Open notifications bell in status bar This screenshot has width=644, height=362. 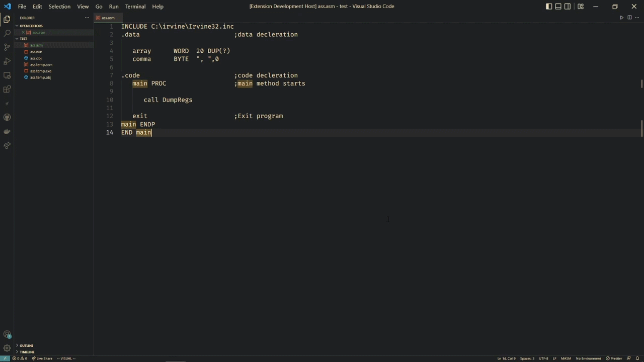tap(637, 358)
